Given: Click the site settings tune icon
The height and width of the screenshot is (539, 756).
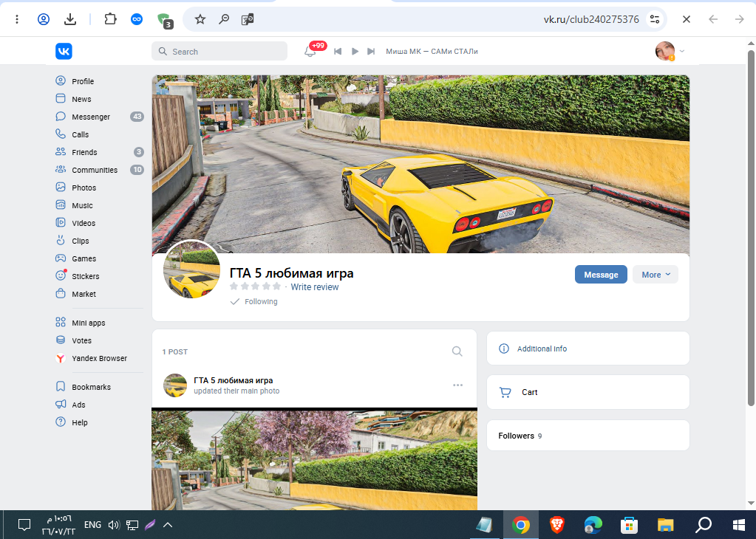Looking at the screenshot, I should 654,19.
